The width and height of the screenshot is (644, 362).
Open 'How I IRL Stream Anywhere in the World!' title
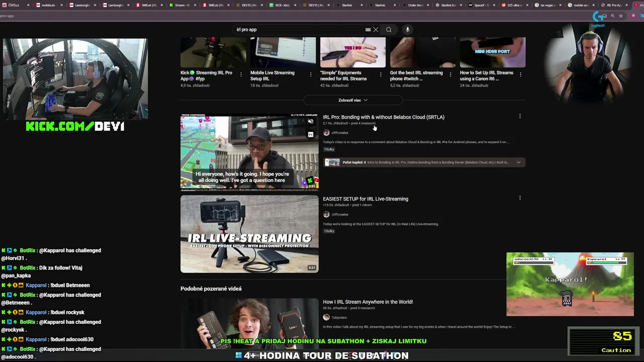pos(368,302)
